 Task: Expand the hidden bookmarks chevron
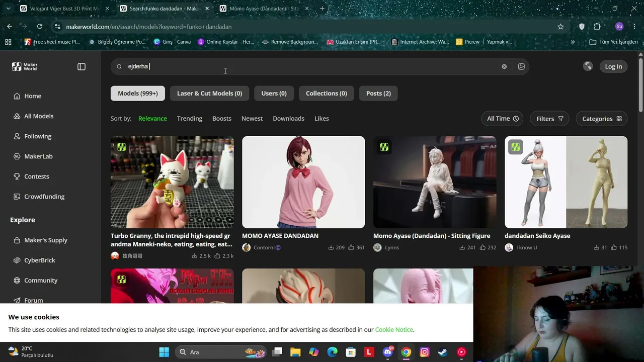573,42
